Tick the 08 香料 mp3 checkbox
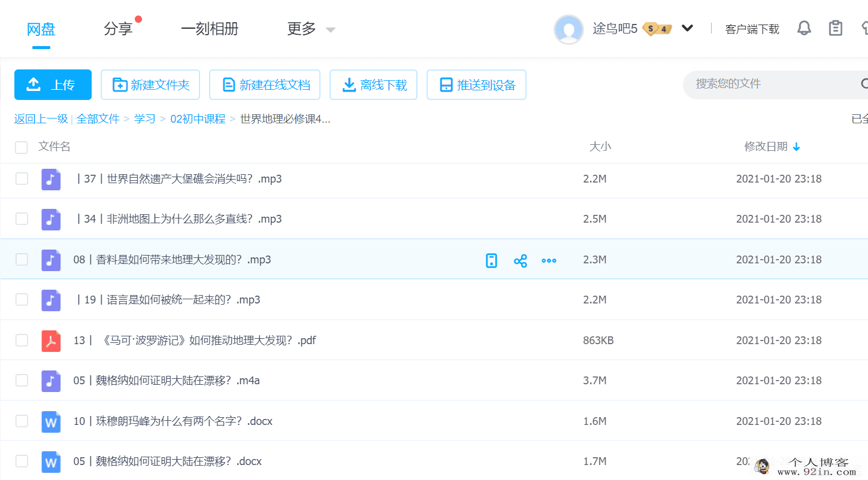Screen dimensions: 868x480 point(22,259)
